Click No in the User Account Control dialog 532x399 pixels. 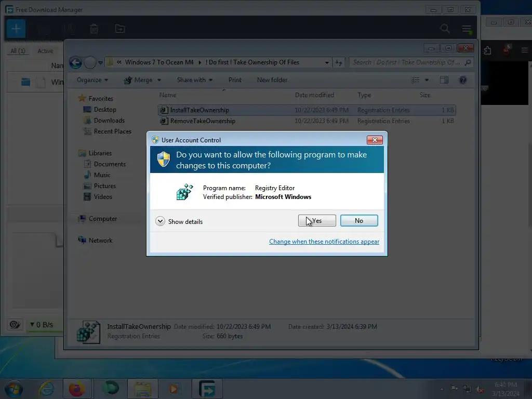tap(359, 220)
